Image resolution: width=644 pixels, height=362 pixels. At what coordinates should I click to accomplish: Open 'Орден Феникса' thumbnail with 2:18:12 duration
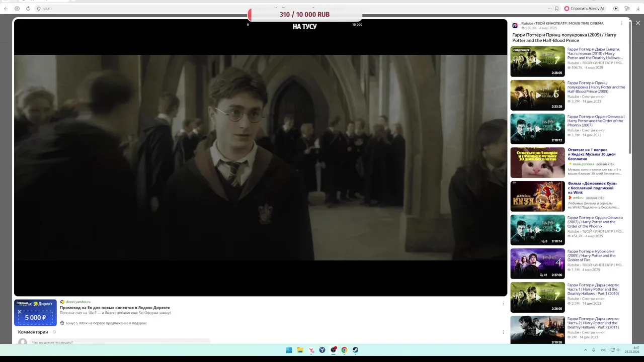tap(537, 129)
